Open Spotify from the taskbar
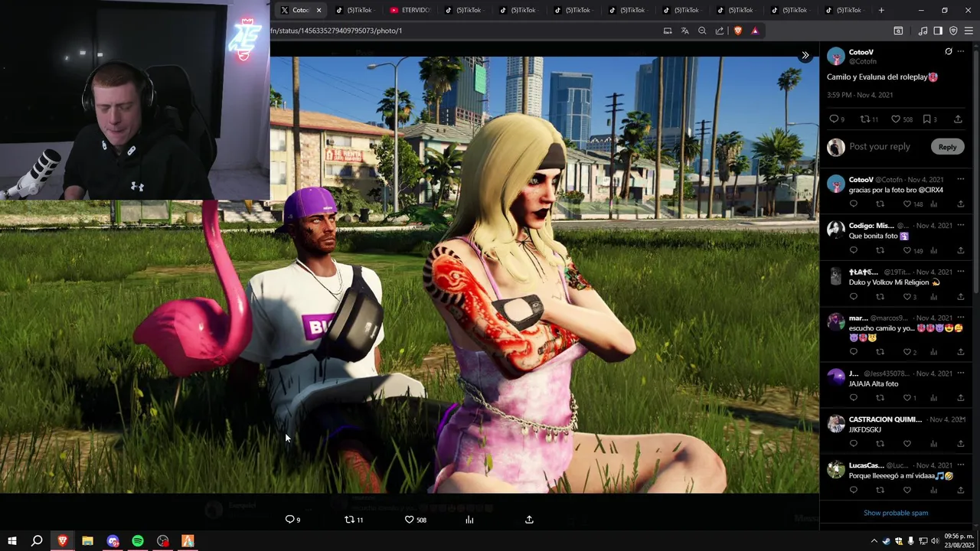This screenshot has width=980, height=551. click(138, 541)
